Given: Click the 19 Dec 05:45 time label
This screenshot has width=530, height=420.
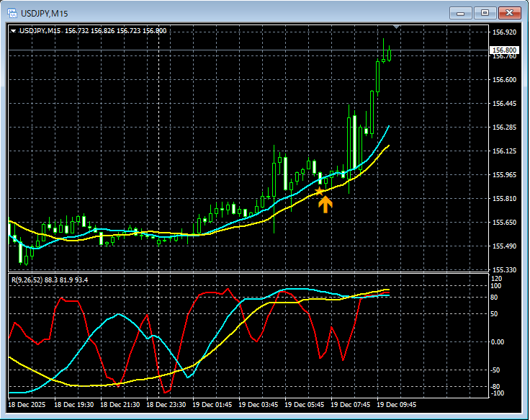Looking at the screenshot, I should point(303,405).
